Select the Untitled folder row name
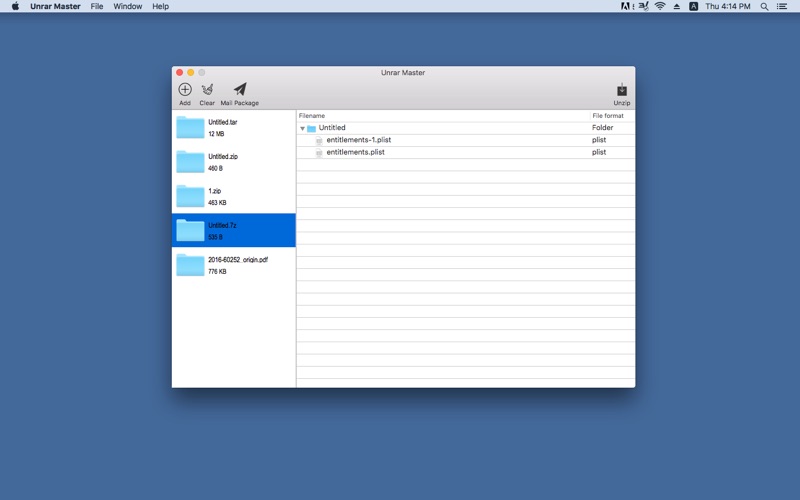The width and height of the screenshot is (800, 500). [332, 128]
